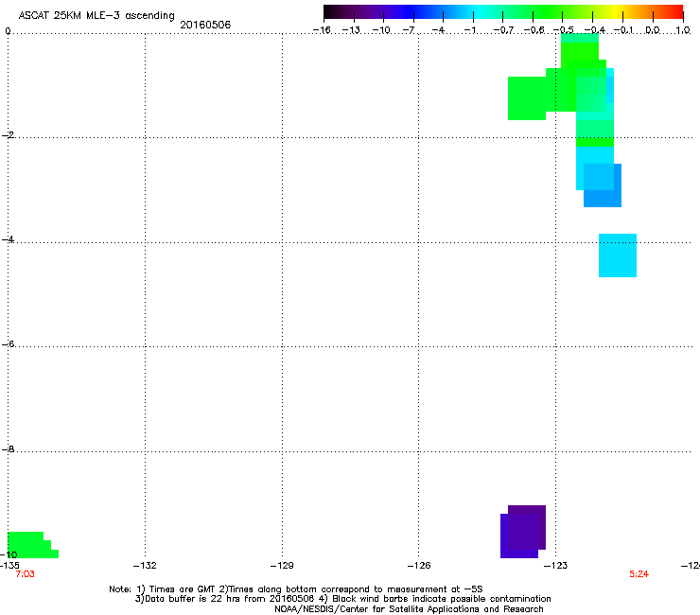The width and height of the screenshot is (700, 615).
Task: Click the large green patch left of -123
Action: [527, 98]
